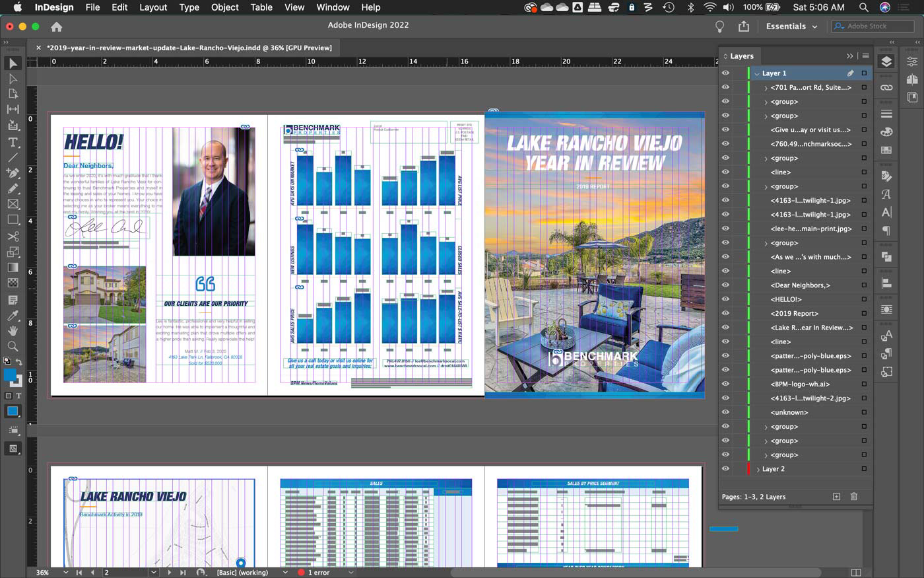Open the Pathfinder panel icon in dock
Image resolution: width=924 pixels, height=578 pixels.
coord(886,257)
